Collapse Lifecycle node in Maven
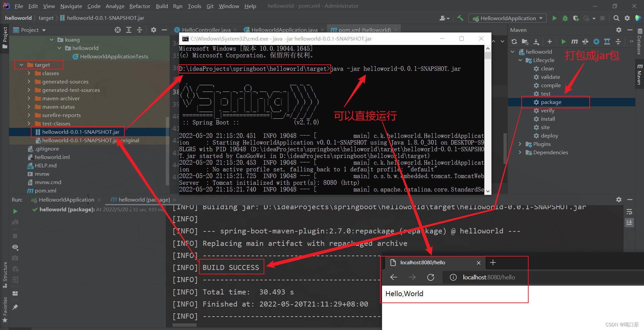The width and height of the screenshot is (644, 330). [x=520, y=60]
